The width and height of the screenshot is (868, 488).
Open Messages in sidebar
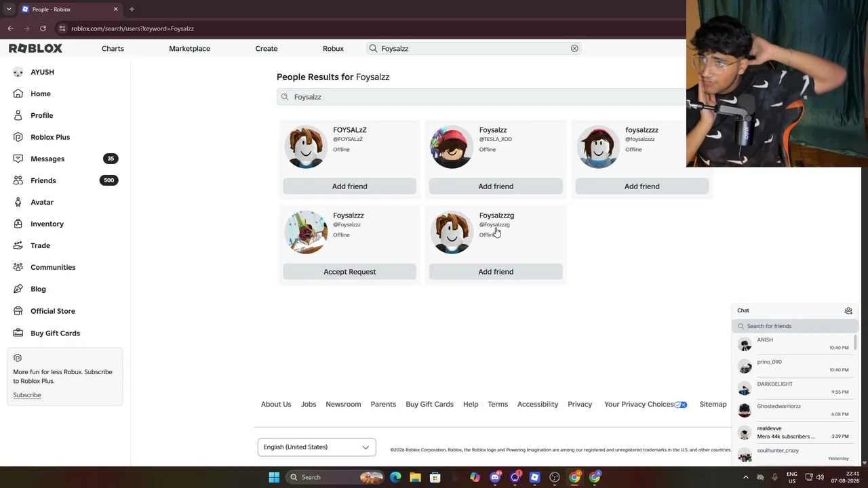(47, 159)
